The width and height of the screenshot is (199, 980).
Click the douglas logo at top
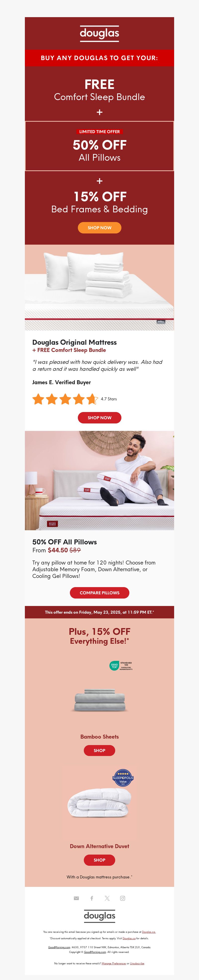pyautogui.click(x=99, y=34)
